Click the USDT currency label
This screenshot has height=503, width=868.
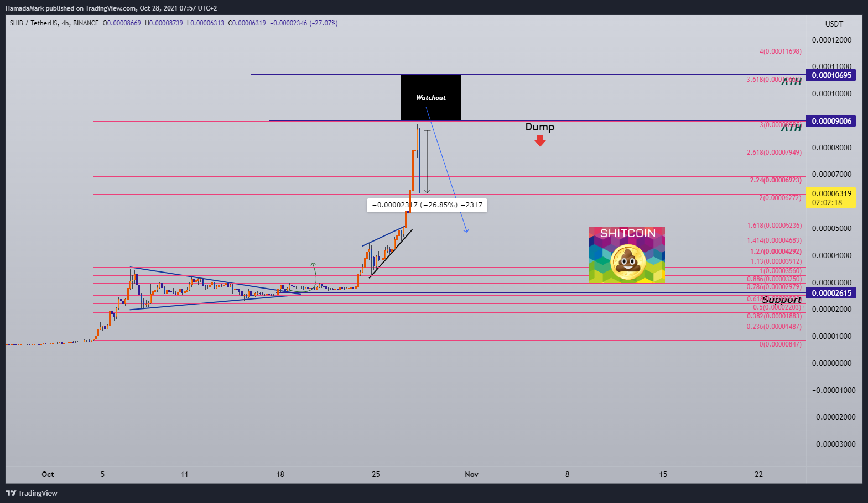[834, 24]
